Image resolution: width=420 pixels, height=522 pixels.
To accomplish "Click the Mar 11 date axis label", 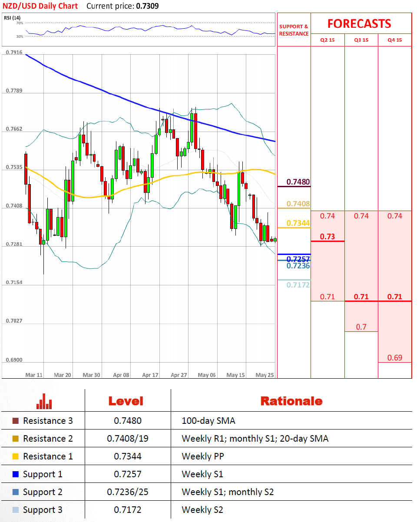I will tap(34, 375).
